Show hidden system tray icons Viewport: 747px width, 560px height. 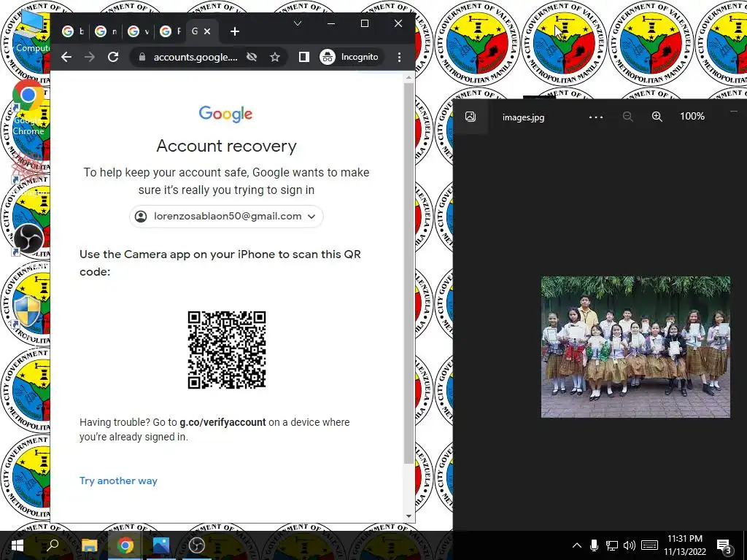tap(576, 545)
